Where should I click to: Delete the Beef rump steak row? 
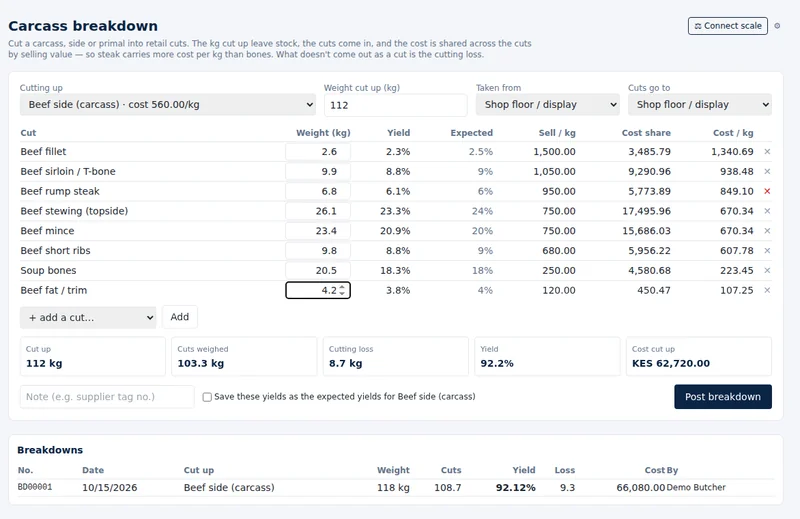767,191
